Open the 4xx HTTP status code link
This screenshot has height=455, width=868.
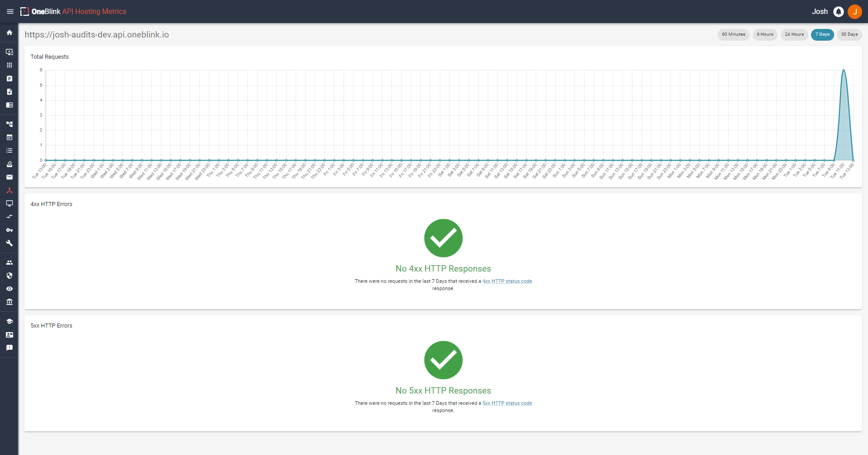point(507,281)
